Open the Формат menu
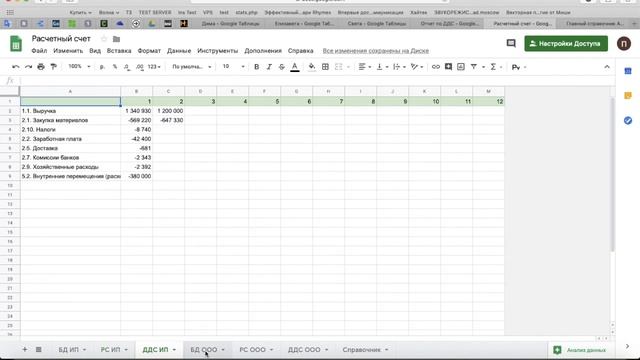The height and width of the screenshot is (360, 640). [149, 51]
